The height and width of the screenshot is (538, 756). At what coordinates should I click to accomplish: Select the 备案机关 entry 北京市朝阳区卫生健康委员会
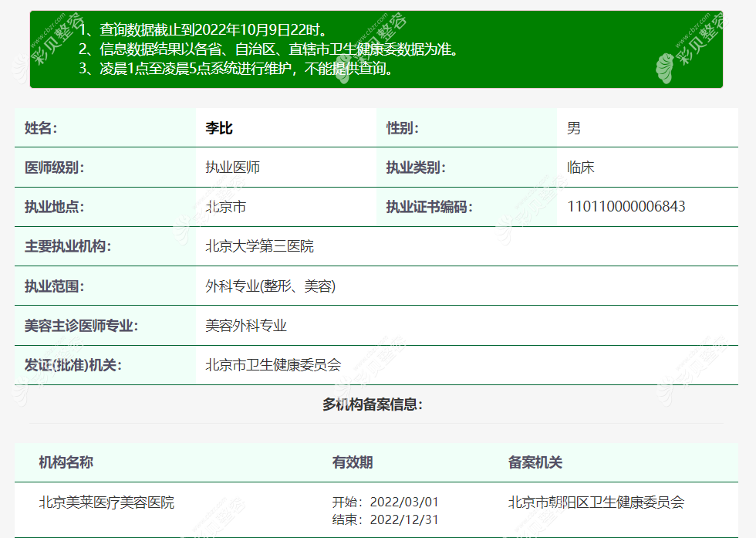595,501
